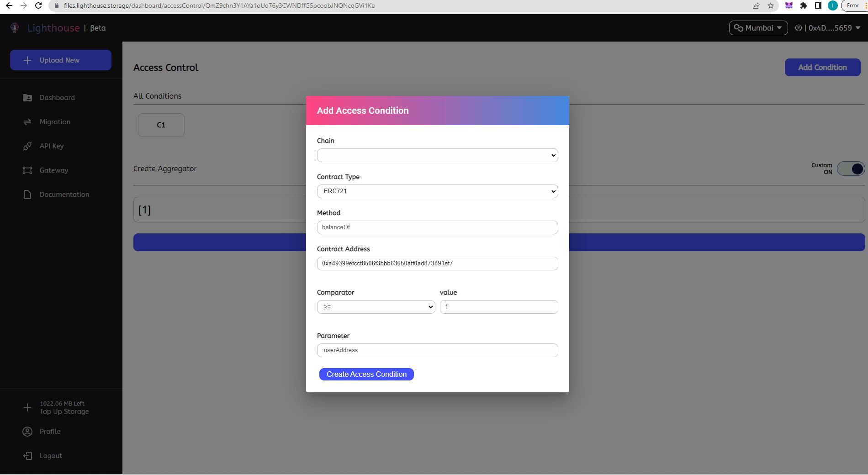Click the Documentation file icon
Screen dimensions: 868x475
pyautogui.click(x=27, y=195)
